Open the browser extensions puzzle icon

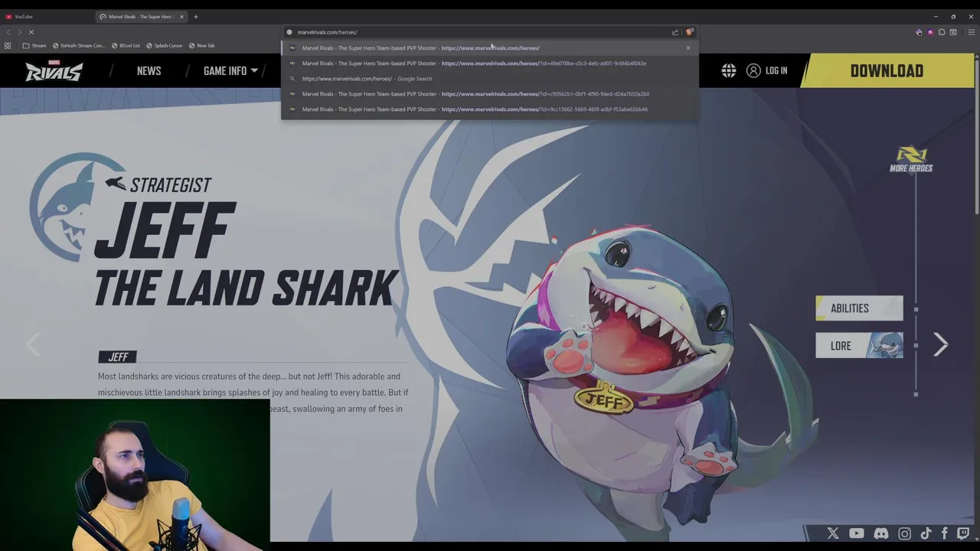click(942, 32)
